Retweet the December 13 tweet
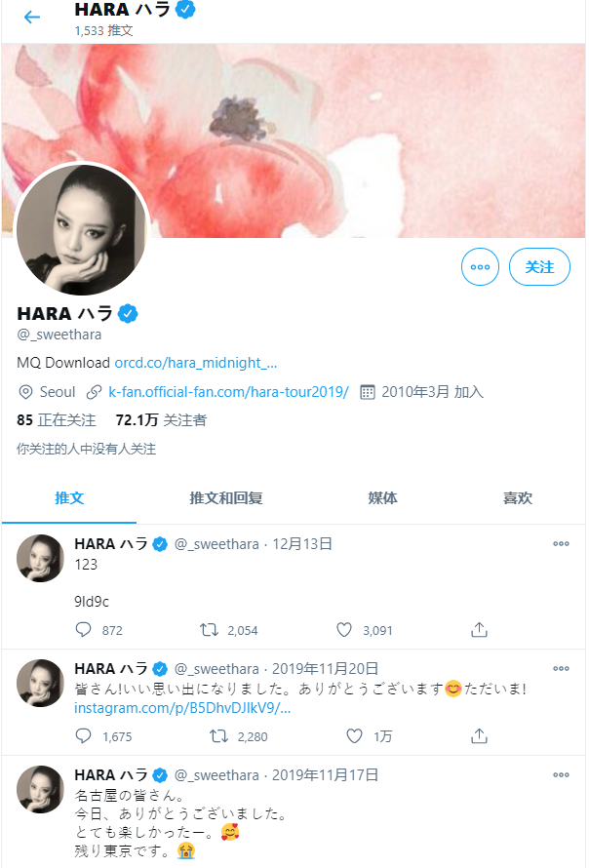The width and height of the screenshot is (589, 868). [x=210, y=630]
